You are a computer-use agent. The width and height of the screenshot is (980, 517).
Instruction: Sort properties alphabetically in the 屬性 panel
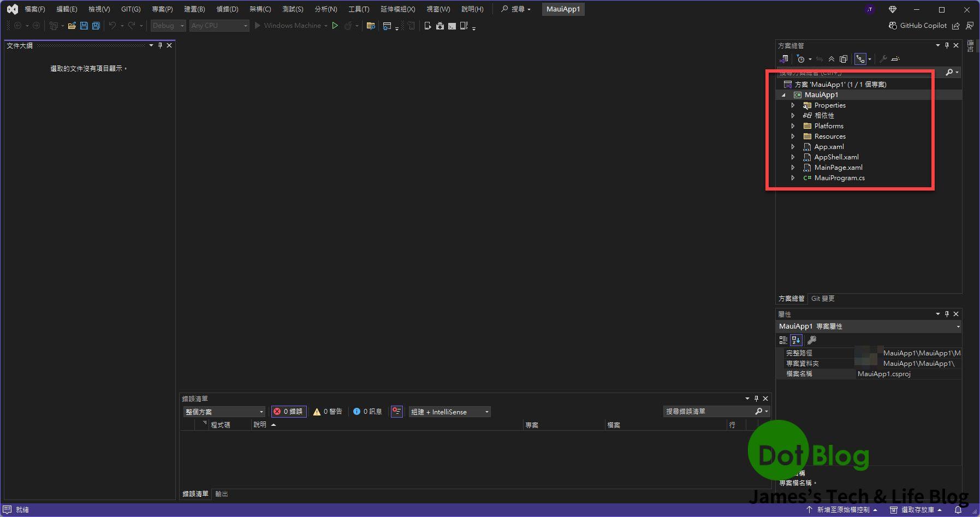796,340
